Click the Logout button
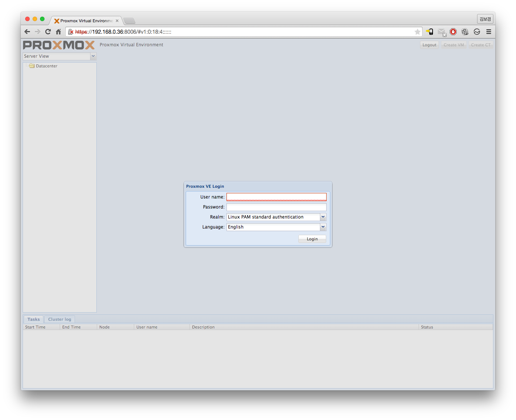The height and width of the screenshot is (420, 516). (x=429, y=45)
